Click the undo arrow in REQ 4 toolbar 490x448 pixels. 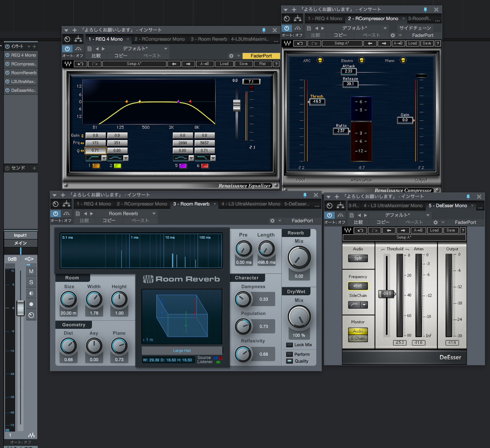(81, 64)
